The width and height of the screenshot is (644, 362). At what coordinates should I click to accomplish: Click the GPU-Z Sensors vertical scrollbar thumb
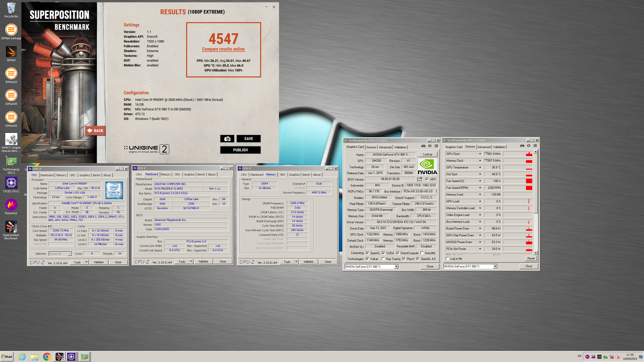536,184
